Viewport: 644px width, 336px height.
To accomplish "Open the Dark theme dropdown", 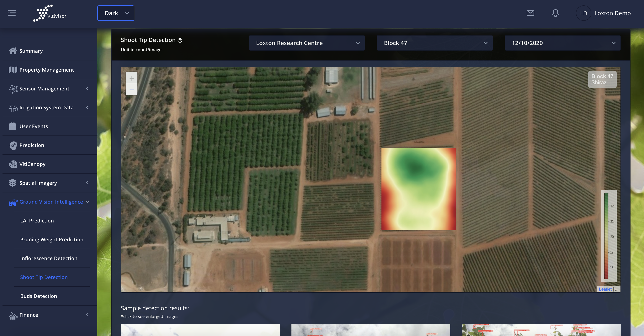I will tap(116, 13).
